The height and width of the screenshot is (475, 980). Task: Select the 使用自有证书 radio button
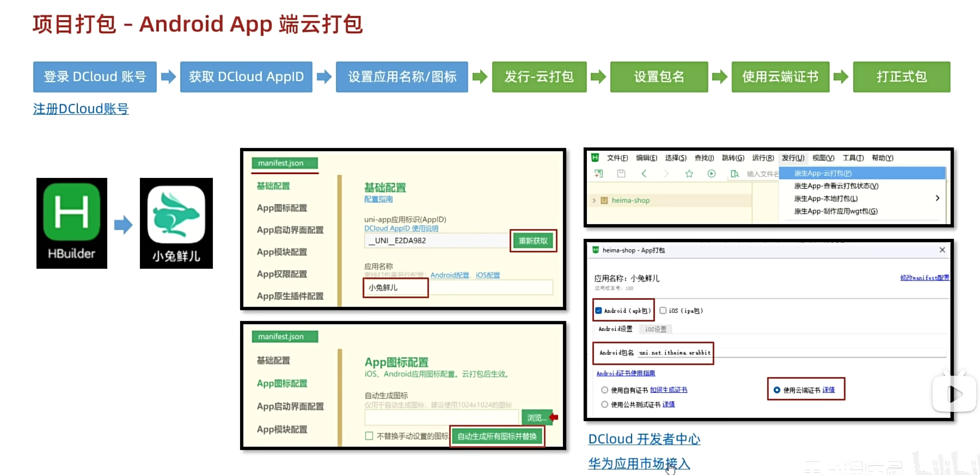point(604,390)
